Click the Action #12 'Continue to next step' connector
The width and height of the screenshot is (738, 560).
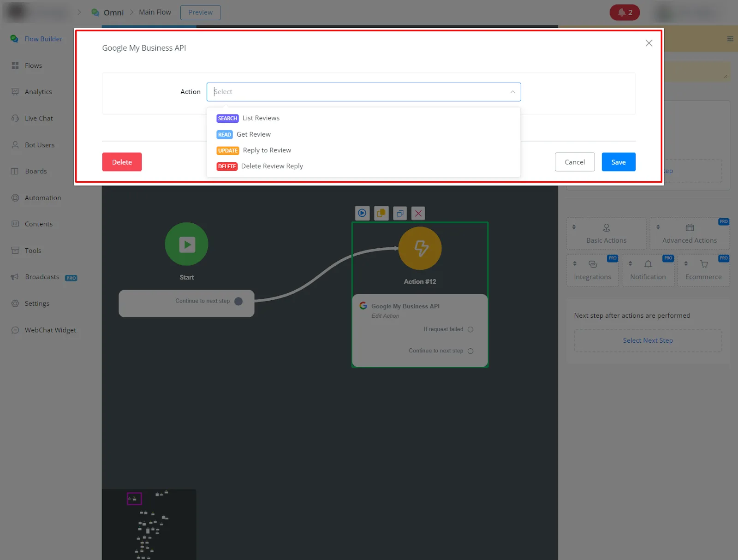[470, 351]
